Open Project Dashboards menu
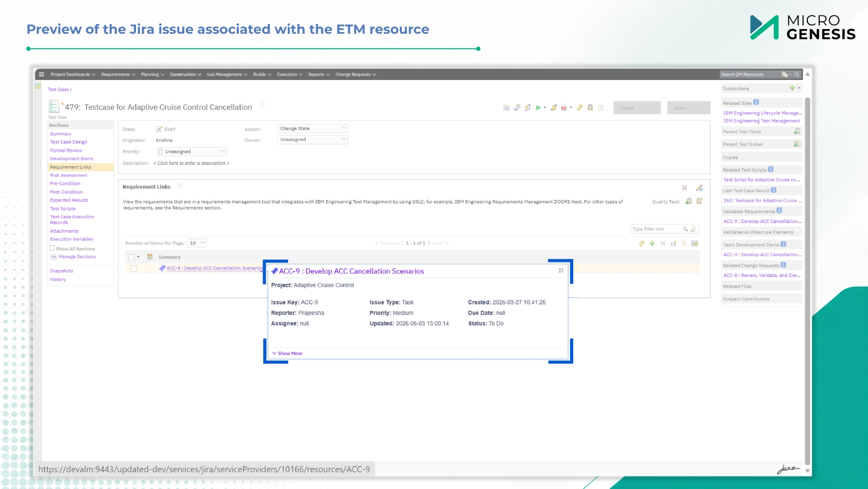This screenshot has height=489, width=868. pos(73,74)
